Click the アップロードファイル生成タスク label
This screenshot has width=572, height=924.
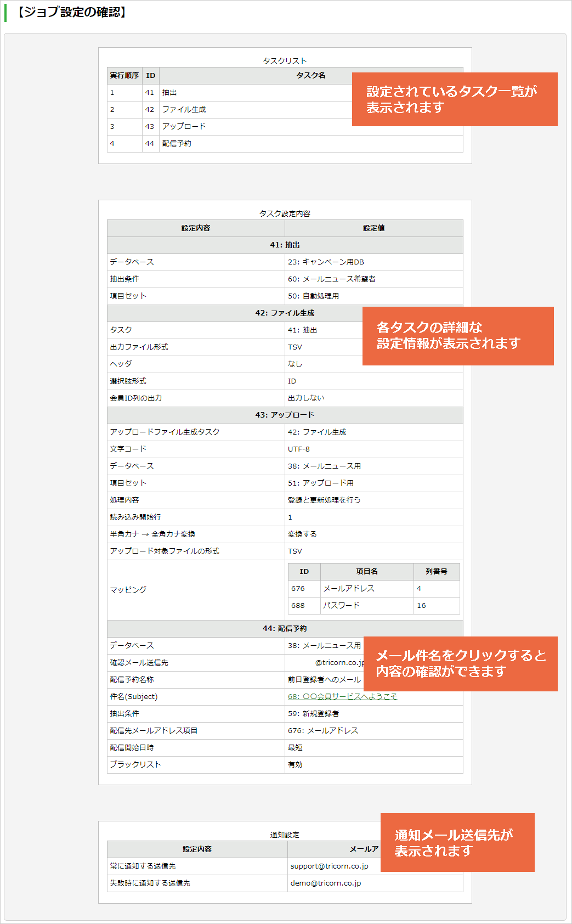(165, 432)
